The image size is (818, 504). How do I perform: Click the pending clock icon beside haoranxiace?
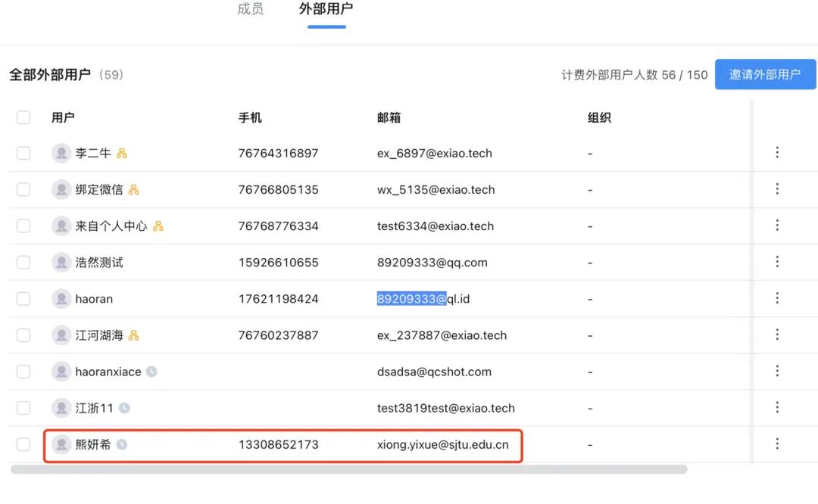(x=151, y=372)
